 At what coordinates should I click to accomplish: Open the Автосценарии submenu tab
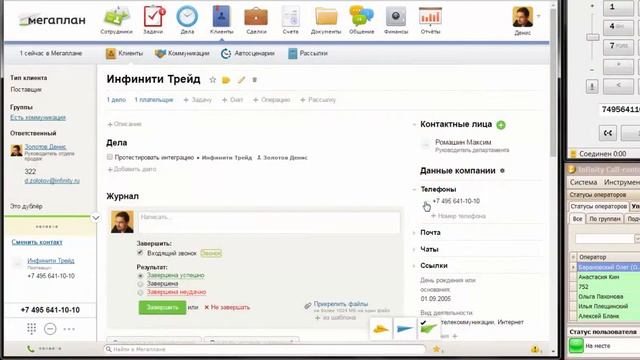click(247, 53)
